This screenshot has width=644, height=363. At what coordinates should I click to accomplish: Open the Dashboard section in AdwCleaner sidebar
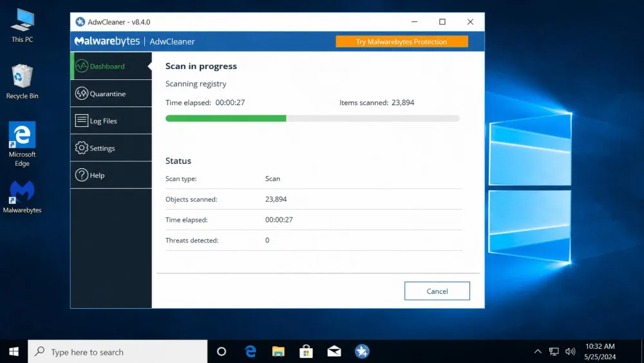111,66
